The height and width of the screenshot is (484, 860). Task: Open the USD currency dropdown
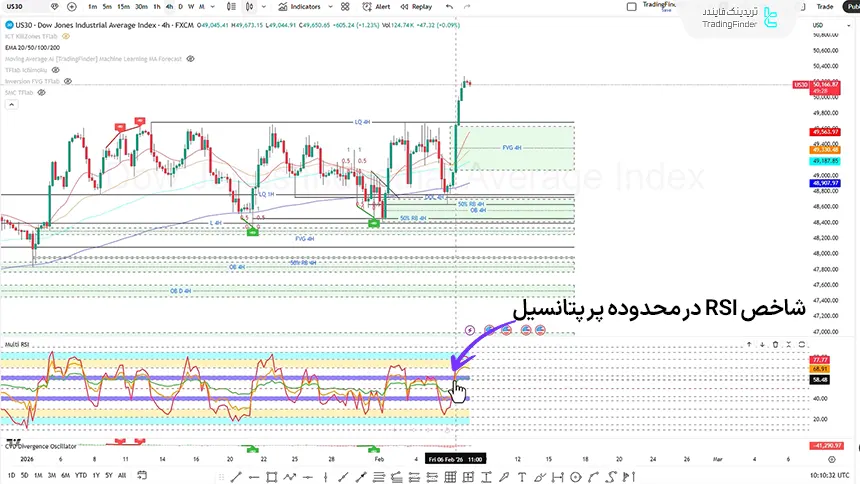coord(831,25)
